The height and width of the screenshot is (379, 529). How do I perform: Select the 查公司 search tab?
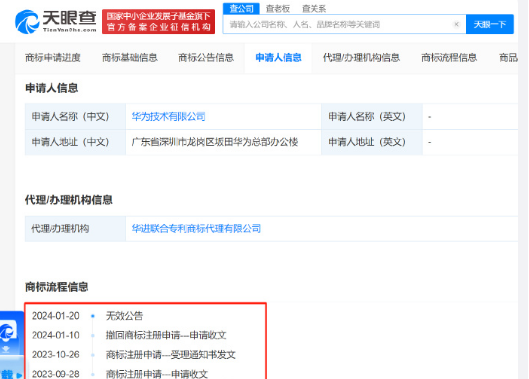(241, 9)
